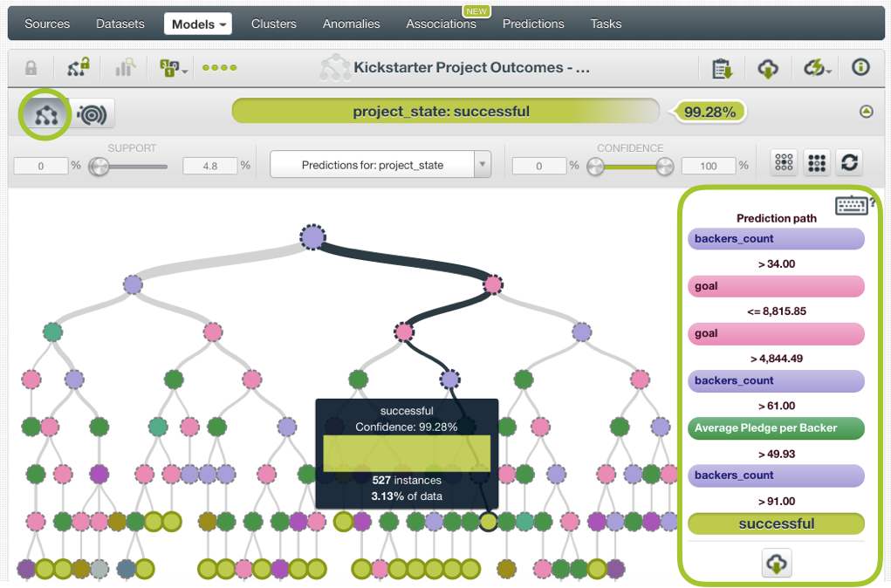
Task: Click the first backers_count > 34.00 pill
Action: (776, 239)
